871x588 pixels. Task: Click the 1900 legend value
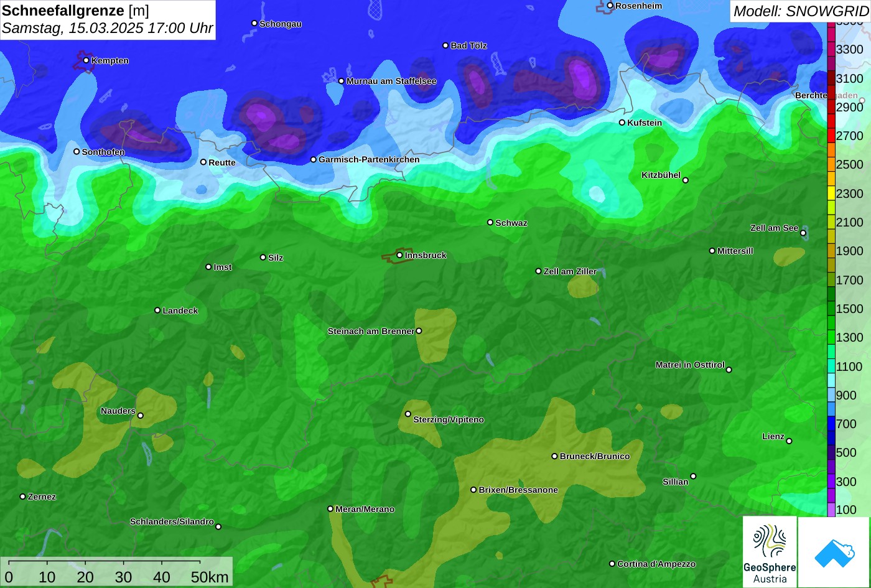pyautogui.click(x=850, y=251)
